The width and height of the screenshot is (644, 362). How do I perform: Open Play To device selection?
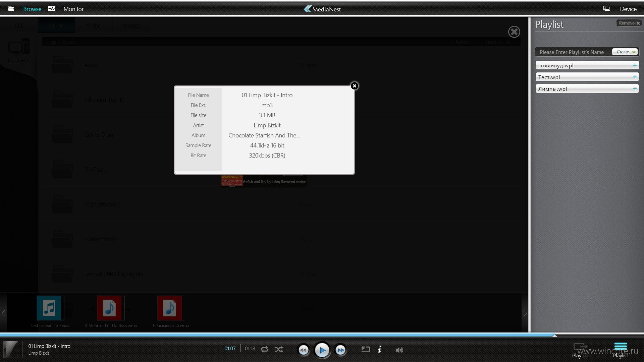coord(580,350)
